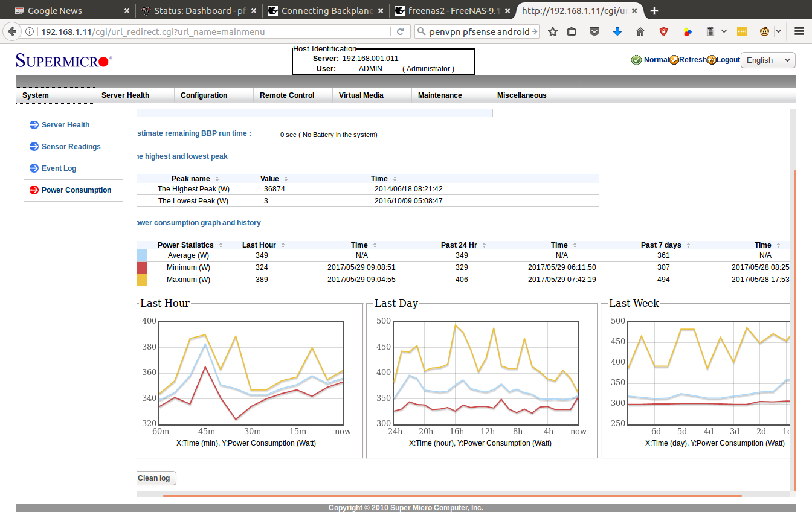Open the colorful balls extension icon
This screenshot has height=512, width=812.
688,32
